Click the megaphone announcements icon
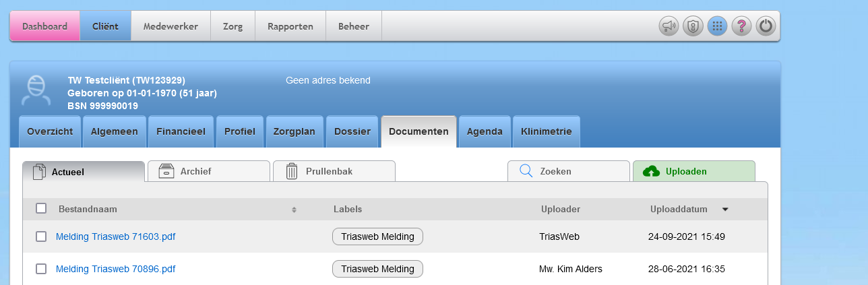868x285 pixels. [669, 26]
